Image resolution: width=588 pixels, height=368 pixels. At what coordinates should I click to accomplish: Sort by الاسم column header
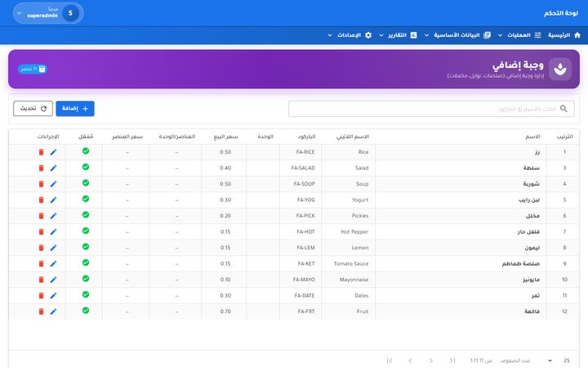(x=532, y=137)
